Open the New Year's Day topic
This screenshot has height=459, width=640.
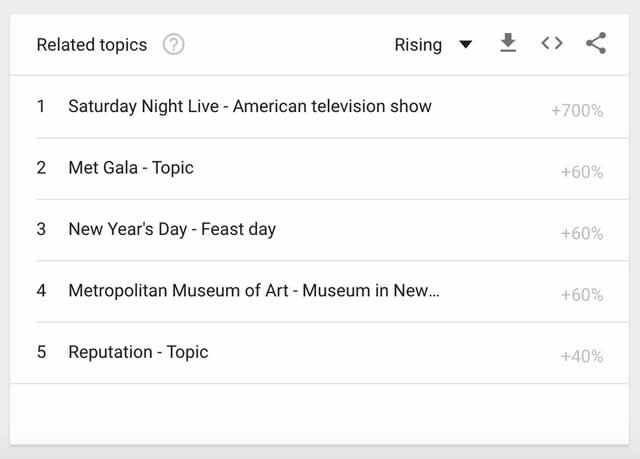171,229
